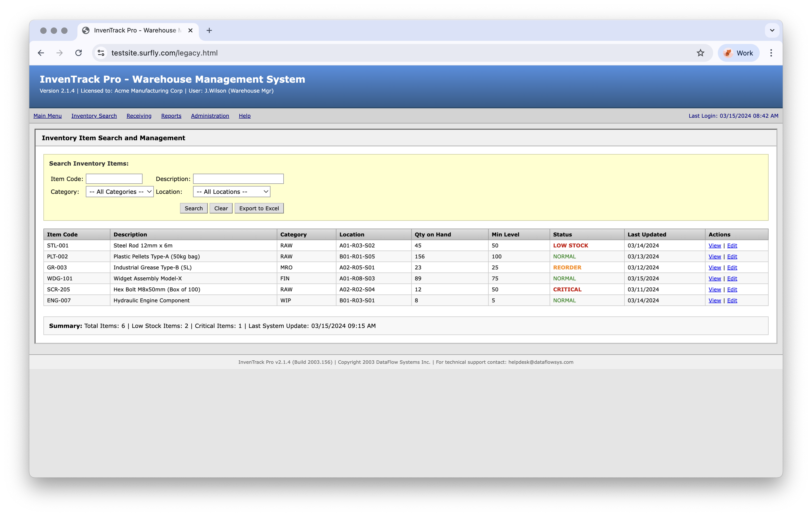Open a new browser tab

(209, 30)
